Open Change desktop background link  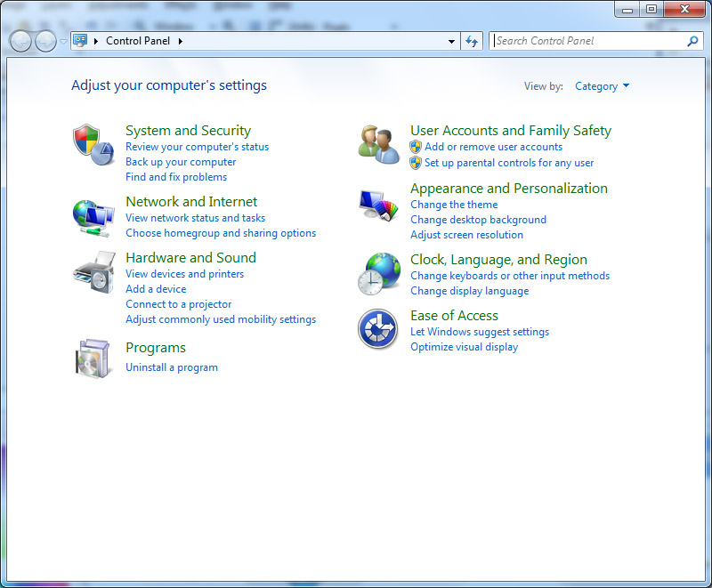pos(478,220)
